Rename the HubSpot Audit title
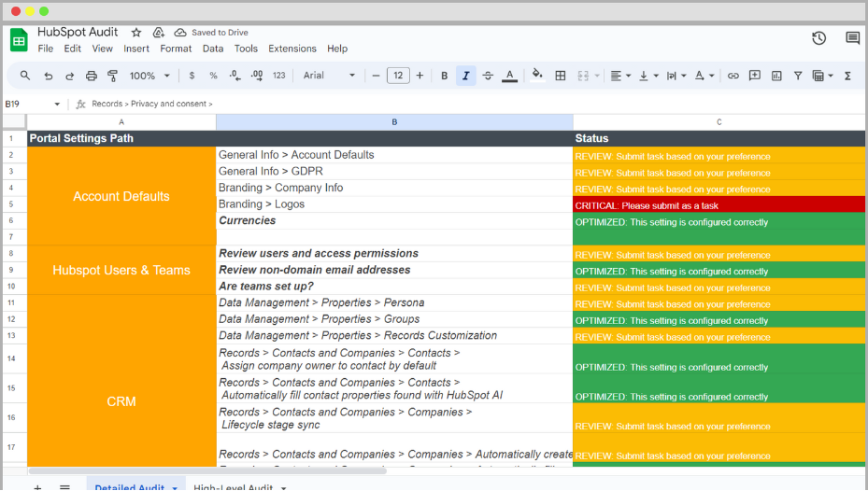The image size is (868, 491). tap(78, 32)
